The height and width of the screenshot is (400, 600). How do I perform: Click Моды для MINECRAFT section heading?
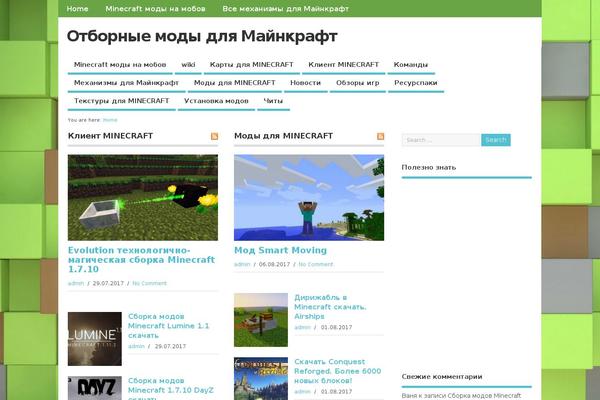[x=283, y=136]
